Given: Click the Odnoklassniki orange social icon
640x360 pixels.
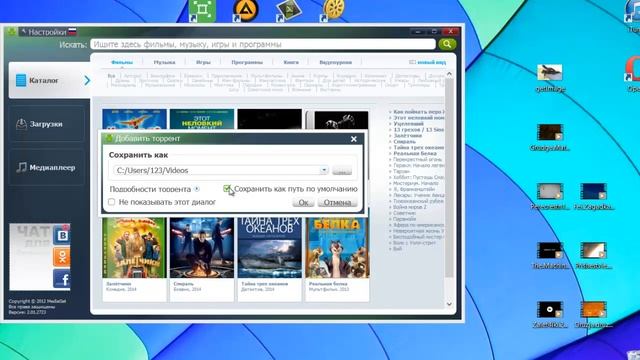Looking at the screenshot, I should [x=62, y=257].
